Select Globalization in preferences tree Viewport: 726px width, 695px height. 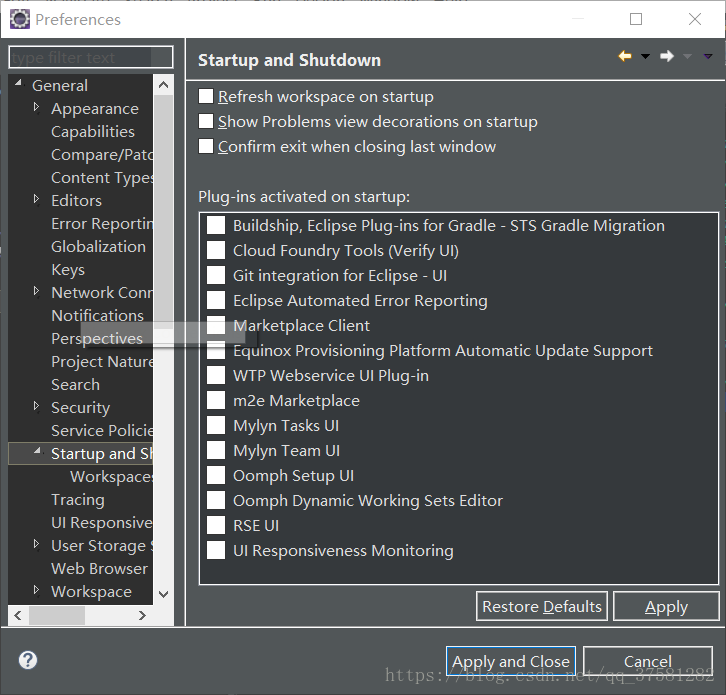click(x=98, y=247)
